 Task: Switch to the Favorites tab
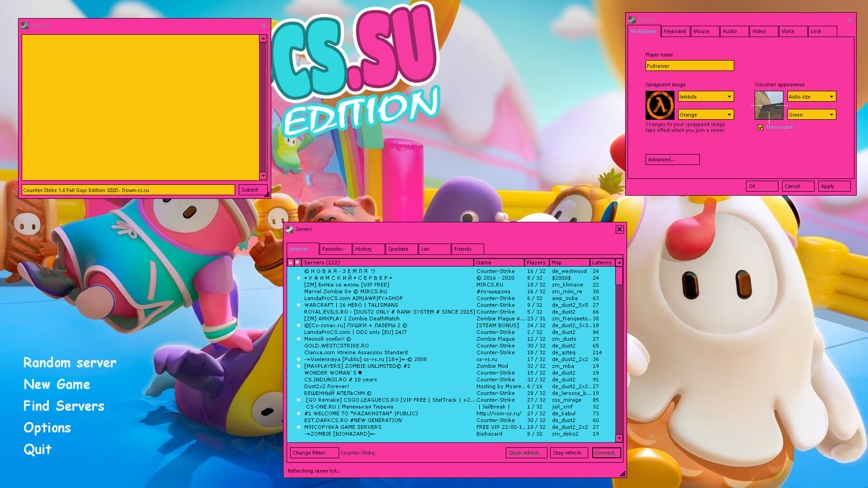335,249
